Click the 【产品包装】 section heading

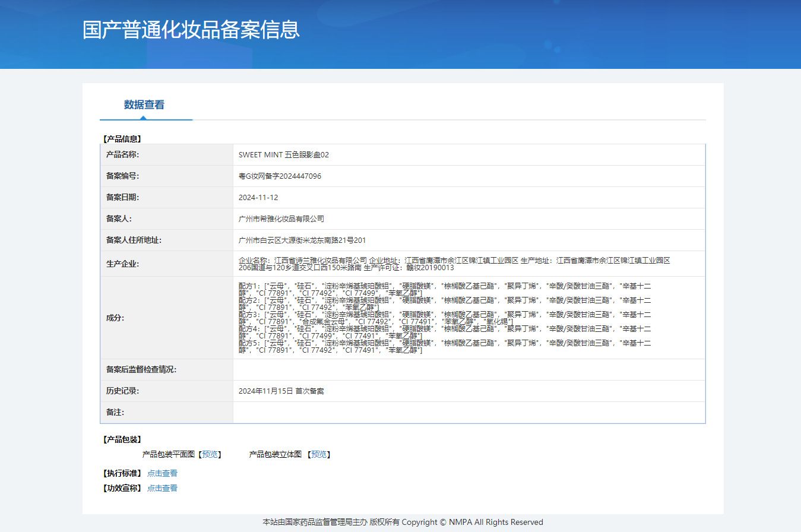point(122,439)
